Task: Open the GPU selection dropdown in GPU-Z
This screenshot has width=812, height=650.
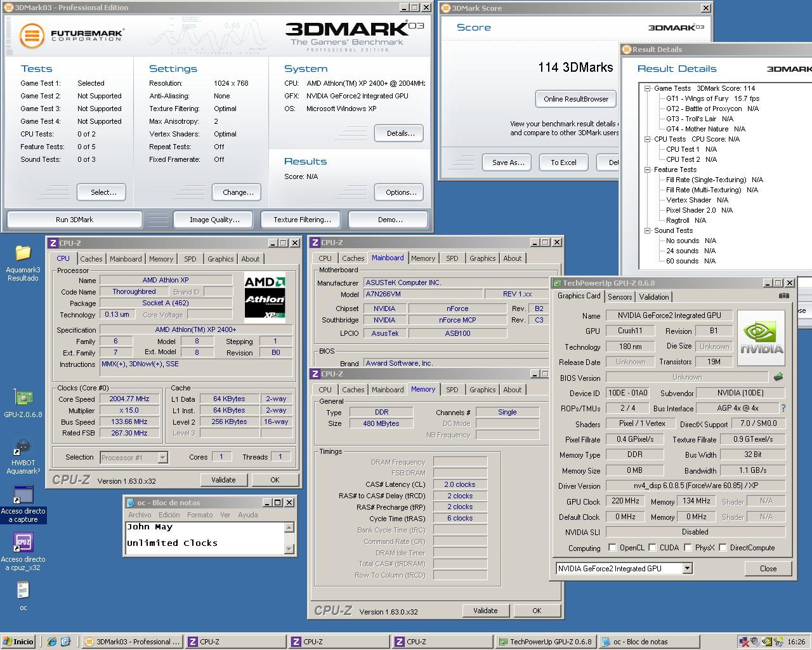Action: pos(687,569)
